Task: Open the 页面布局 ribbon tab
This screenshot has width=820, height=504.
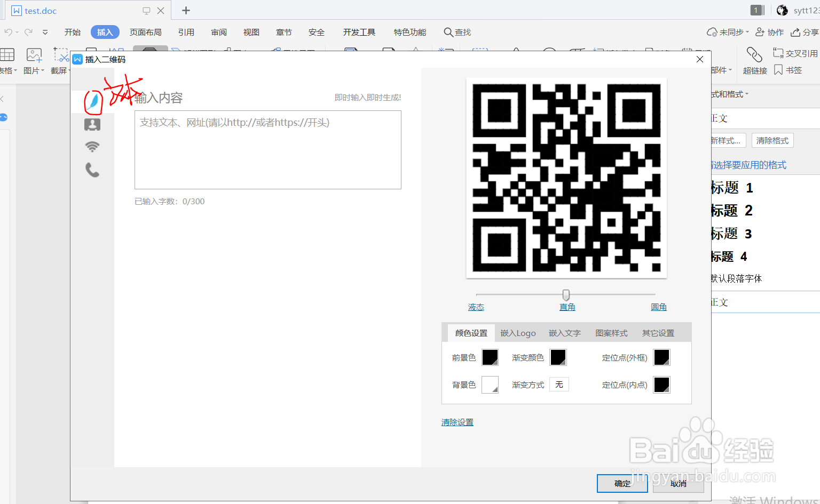Action: (x=146, y=32)
